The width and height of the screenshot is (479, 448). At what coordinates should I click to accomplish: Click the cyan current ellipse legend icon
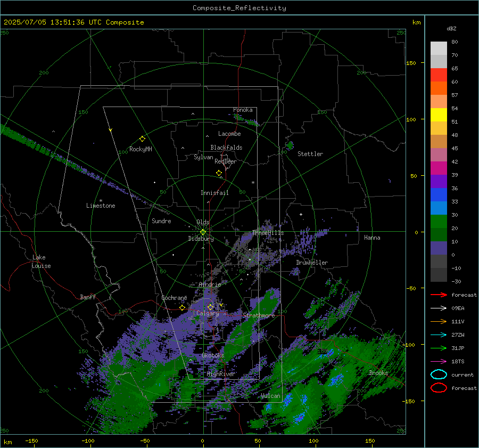click(x=439, y=374)
